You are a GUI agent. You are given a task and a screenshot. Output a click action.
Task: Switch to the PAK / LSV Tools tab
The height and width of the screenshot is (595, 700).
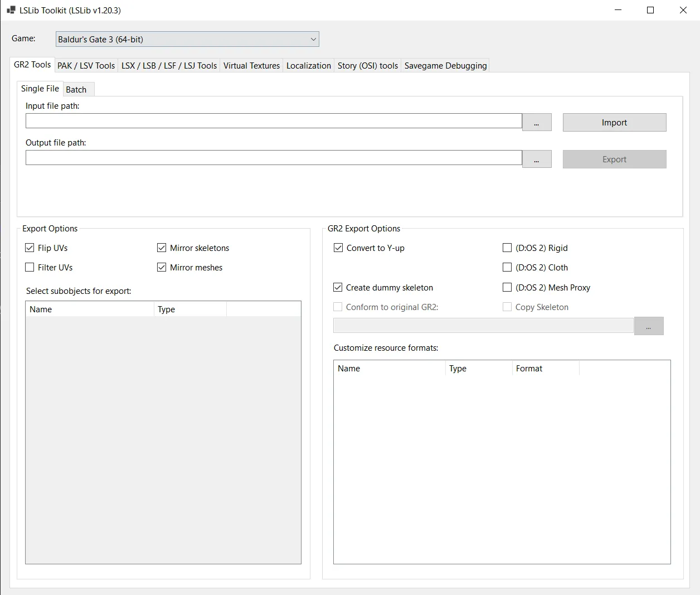pyautogui.click(x=86, y=66)
